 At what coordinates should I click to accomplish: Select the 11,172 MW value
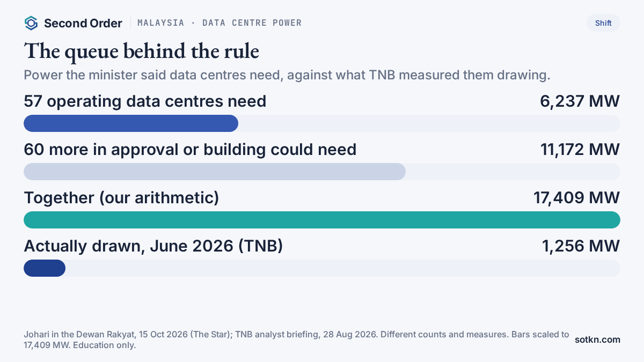tap(580, 150)
